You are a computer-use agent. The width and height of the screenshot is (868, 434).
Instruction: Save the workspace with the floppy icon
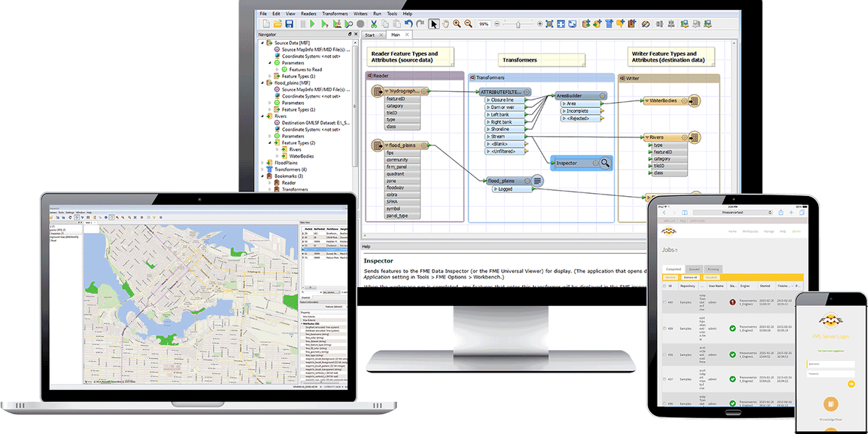(289, 24)
